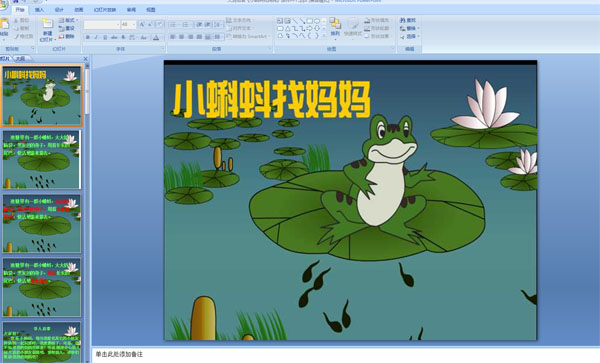
Task: Click the Numbering list icon
Action: pos(186,24)
